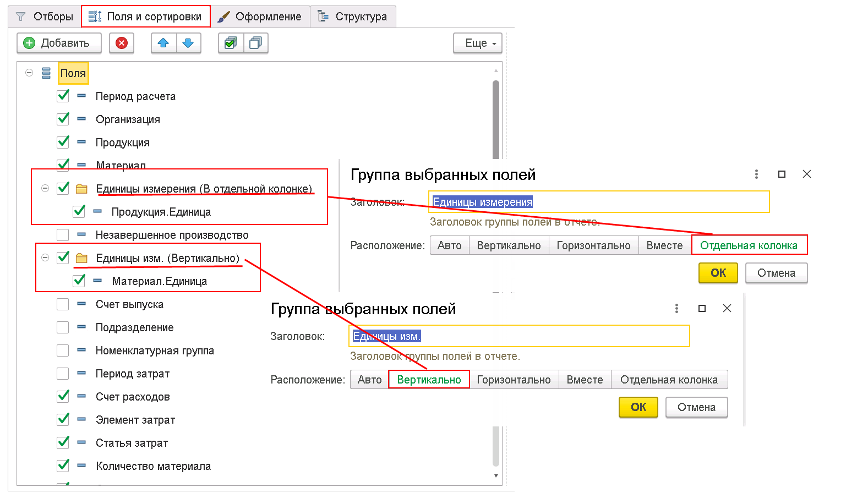The height and width of the screenshot is (493, 868).
Task: Click Заголовок field with Единицы изм.
Action: (519, 336)
